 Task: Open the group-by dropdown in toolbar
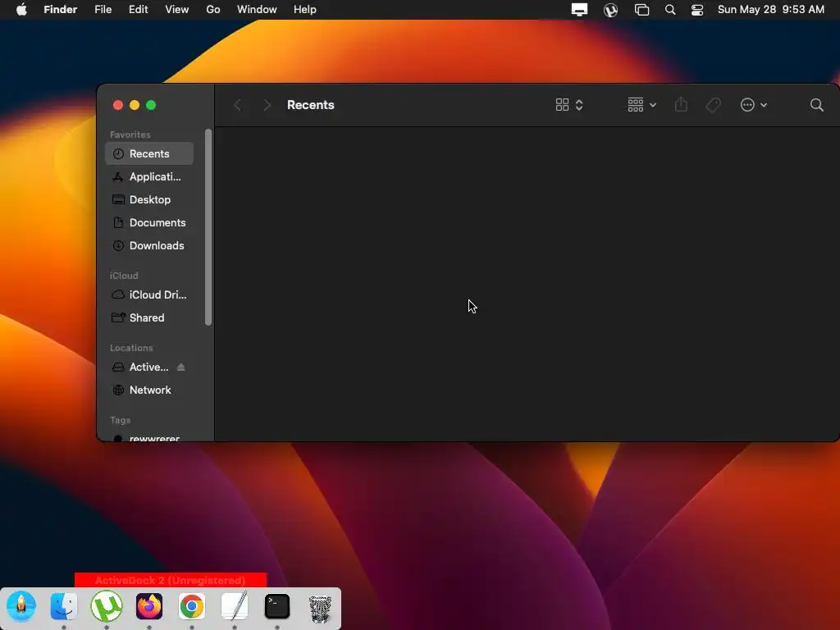641,105
